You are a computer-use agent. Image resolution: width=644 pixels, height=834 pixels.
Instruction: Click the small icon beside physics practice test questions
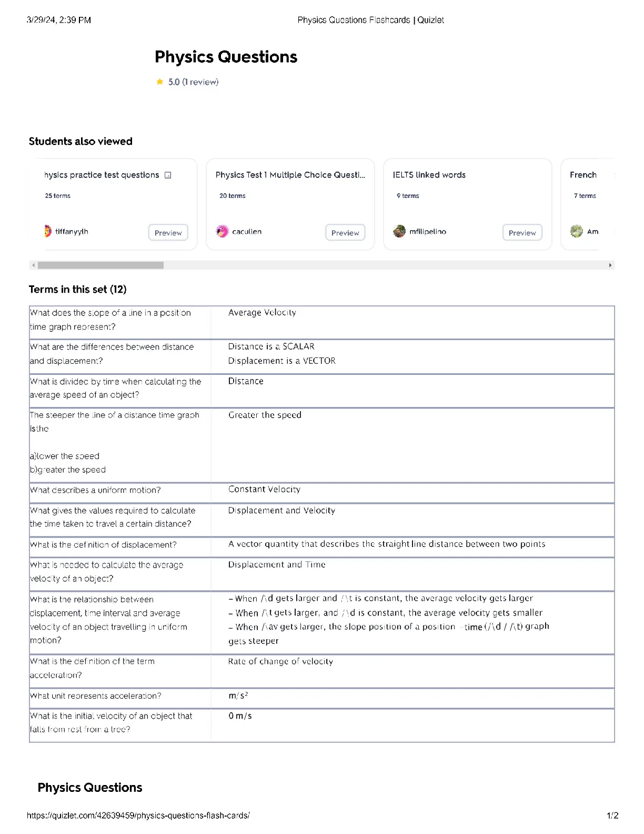[x=168, y=175]
